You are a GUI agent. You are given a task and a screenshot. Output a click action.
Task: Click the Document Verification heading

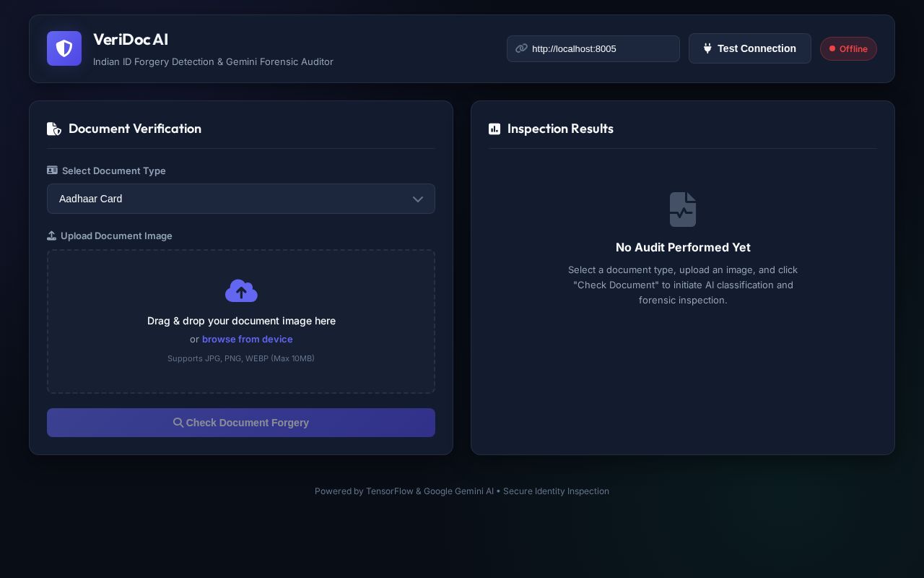[x=135, y=129]
